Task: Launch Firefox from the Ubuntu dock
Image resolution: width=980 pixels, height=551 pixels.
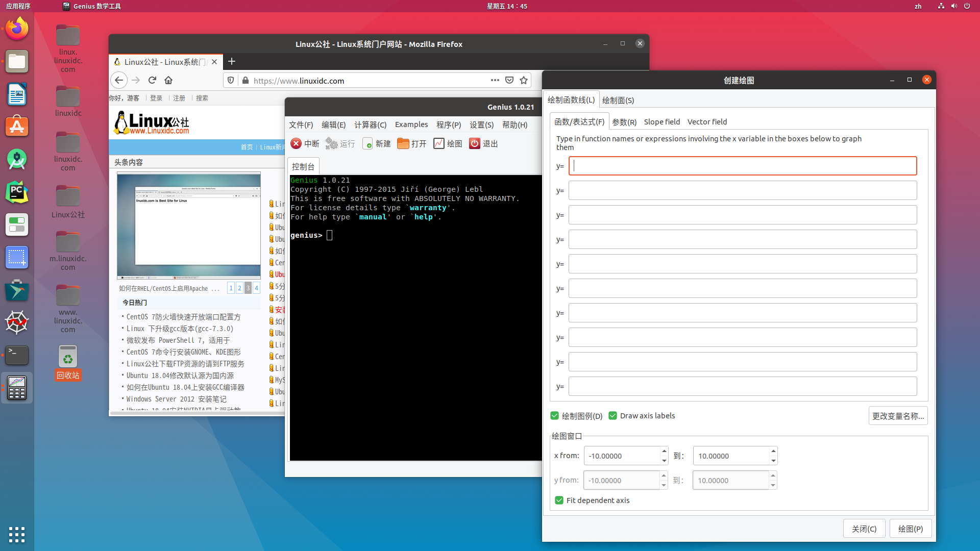Action: [x=17, y=28]
